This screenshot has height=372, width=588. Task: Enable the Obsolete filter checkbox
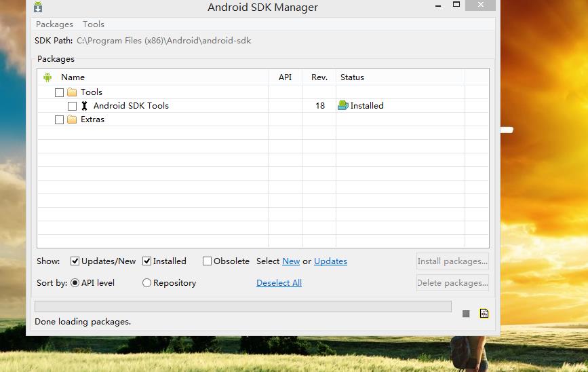[207, 261]
